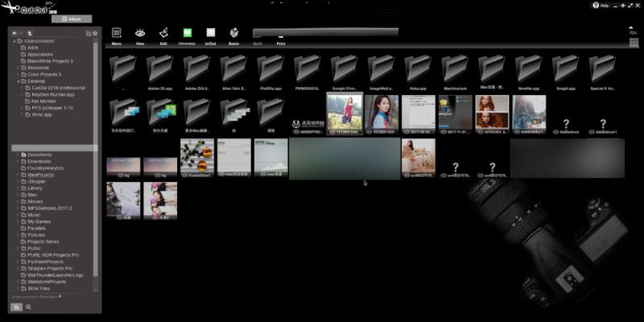Open the Keka.app folder thumbnail
Image resolution: width=644 pixels, height=322 pixels.
pyautogui.click(x=419, y=72)
